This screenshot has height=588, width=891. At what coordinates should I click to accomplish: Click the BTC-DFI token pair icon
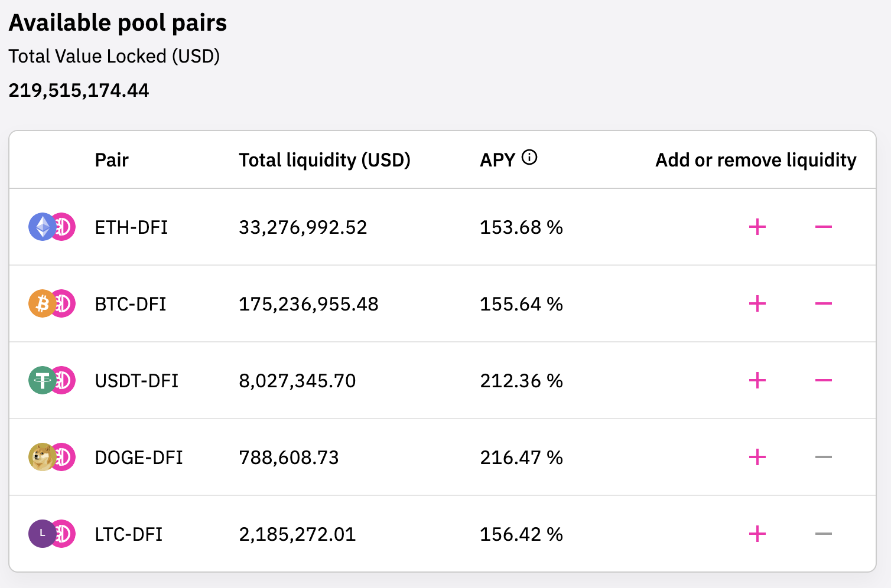(52, 304)
